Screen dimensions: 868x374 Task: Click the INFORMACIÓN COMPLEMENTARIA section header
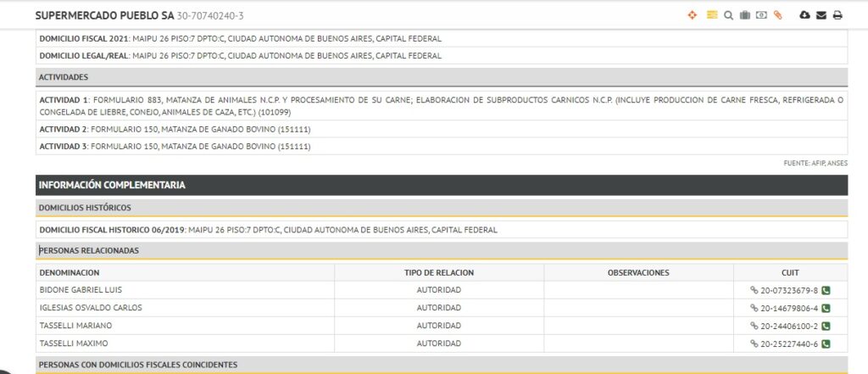coord(442,185)
